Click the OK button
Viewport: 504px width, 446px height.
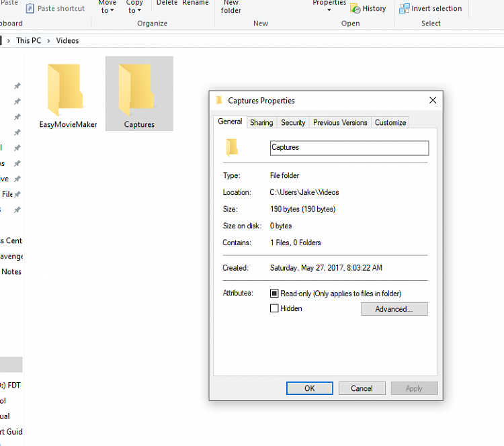pos(310,388)
